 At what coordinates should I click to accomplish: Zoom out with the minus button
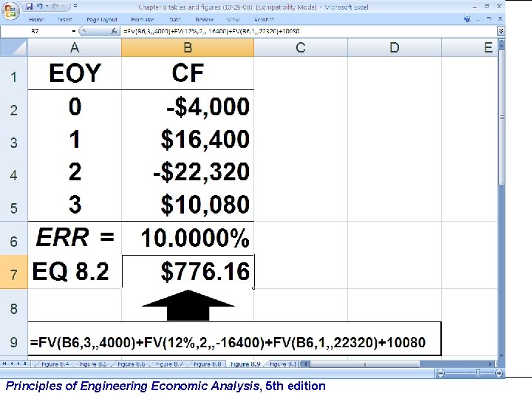tap(440, 373)
